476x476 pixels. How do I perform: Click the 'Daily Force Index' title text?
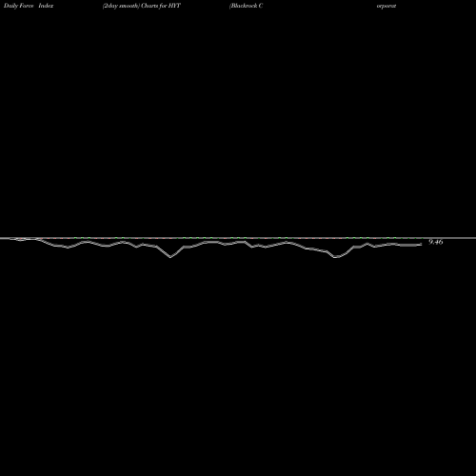coord(29,6)
